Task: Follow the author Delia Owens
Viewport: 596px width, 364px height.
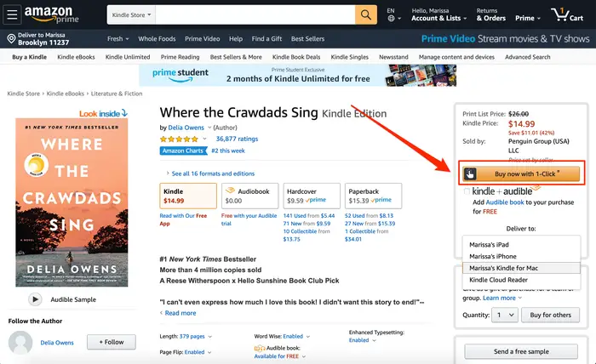Action: tap(112, 342)
